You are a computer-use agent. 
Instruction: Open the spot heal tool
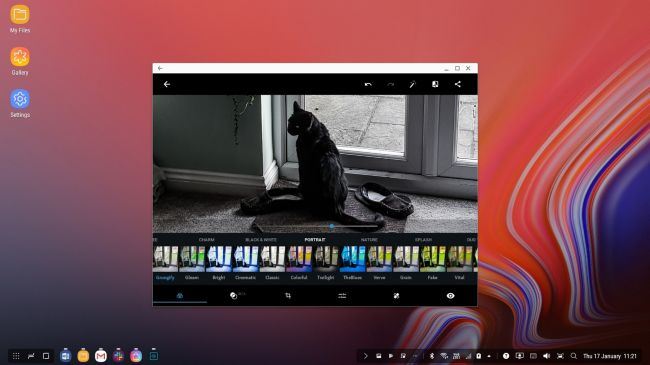coord(396,296)
